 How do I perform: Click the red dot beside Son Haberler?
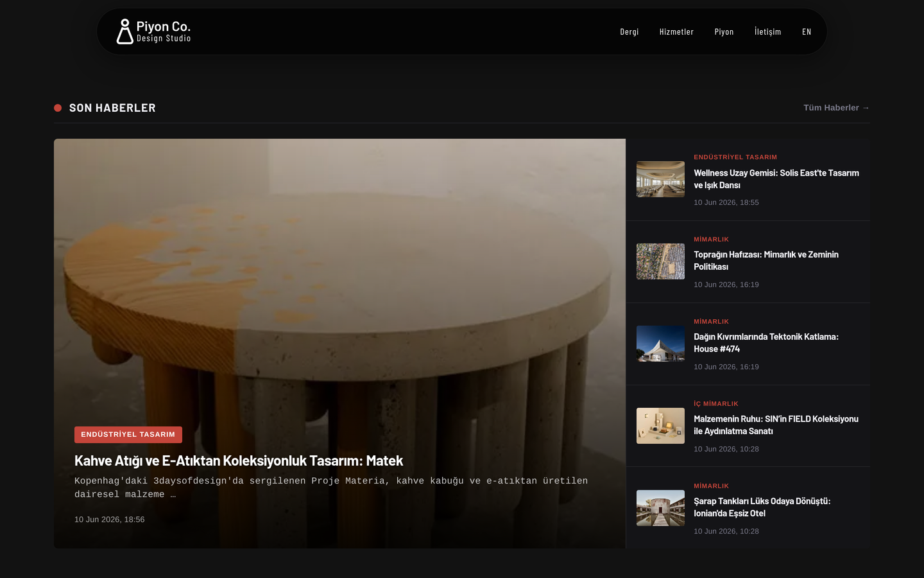coord(58,108)
